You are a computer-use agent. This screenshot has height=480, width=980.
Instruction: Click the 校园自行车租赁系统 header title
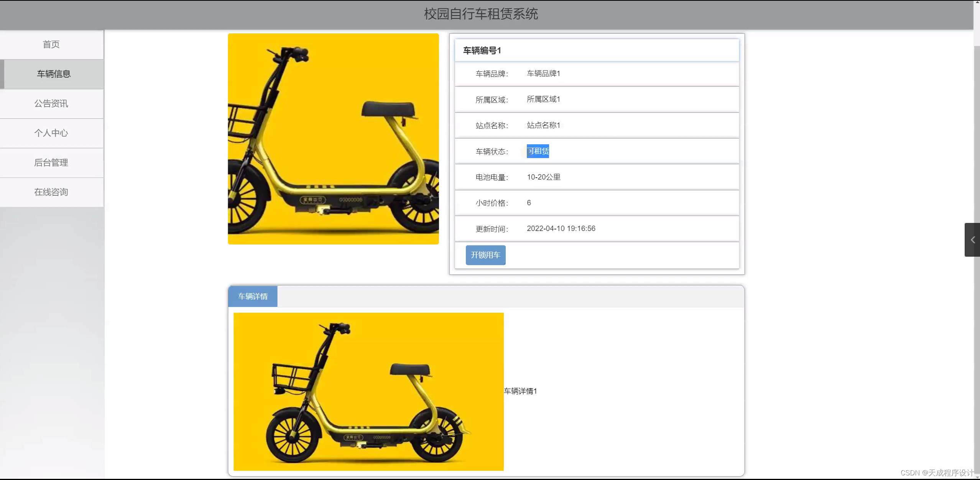481,14
